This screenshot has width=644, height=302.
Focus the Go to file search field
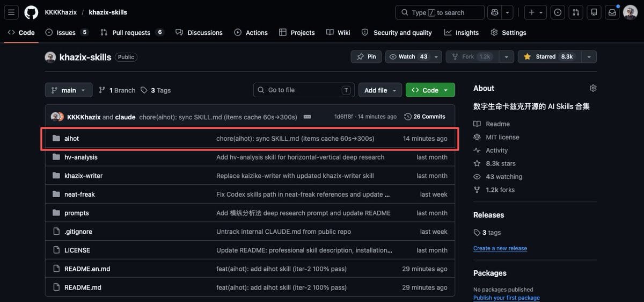click(304, 90)
